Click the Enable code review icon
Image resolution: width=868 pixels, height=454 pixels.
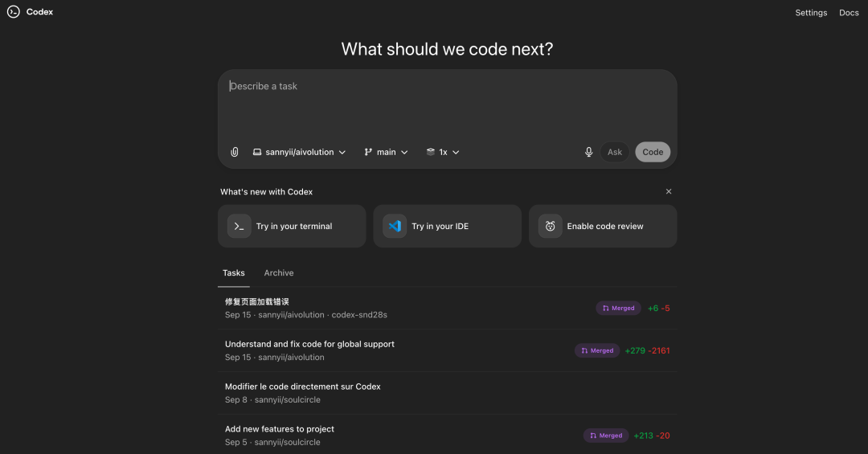(x=550, y=227)
